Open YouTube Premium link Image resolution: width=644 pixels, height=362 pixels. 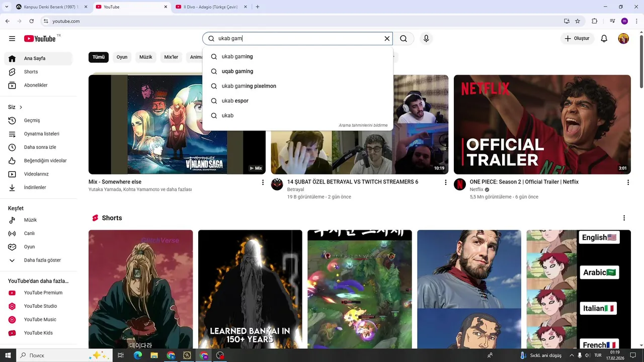point(38,293)
